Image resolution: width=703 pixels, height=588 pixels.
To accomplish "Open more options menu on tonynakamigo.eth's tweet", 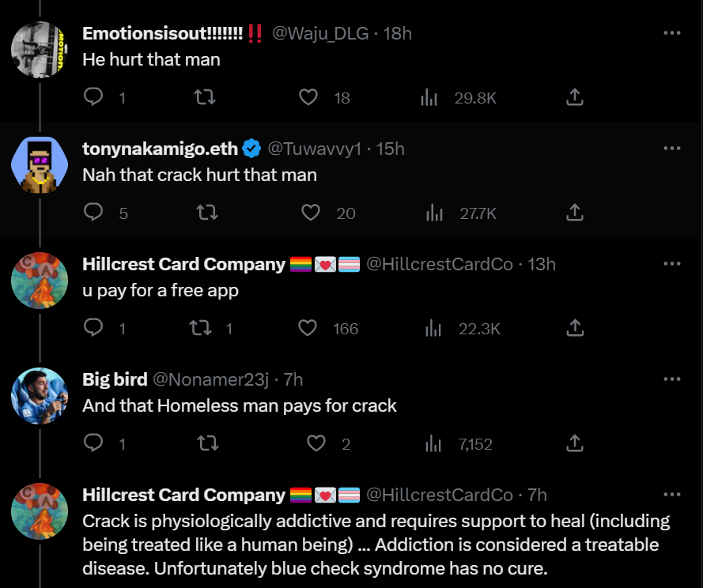I will [x=671, y=149].
